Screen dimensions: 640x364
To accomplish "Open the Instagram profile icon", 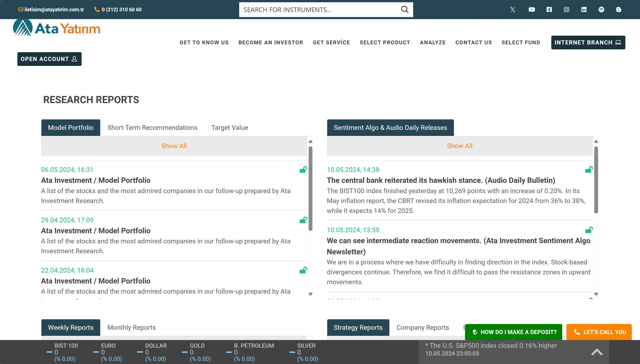I will [566, 10].
